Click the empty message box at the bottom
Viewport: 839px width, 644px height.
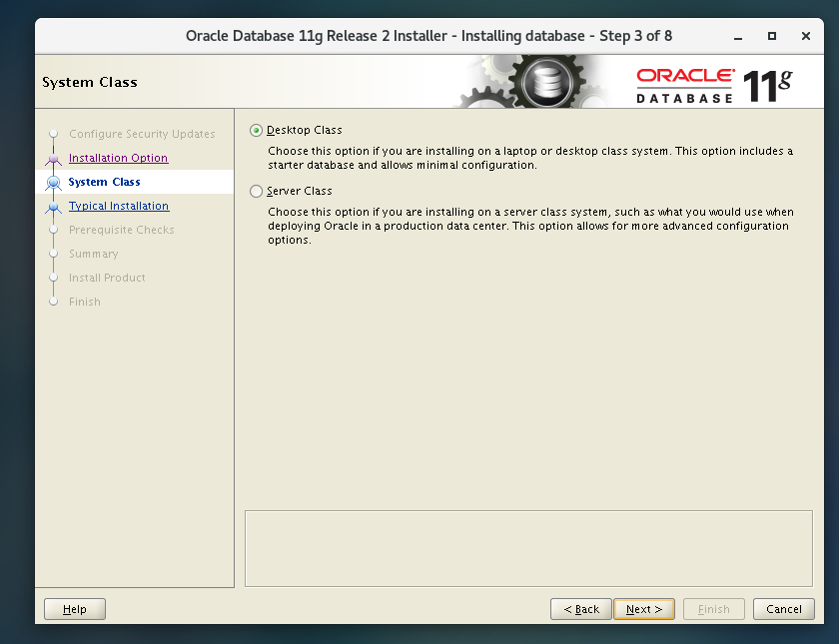point(528,549)
